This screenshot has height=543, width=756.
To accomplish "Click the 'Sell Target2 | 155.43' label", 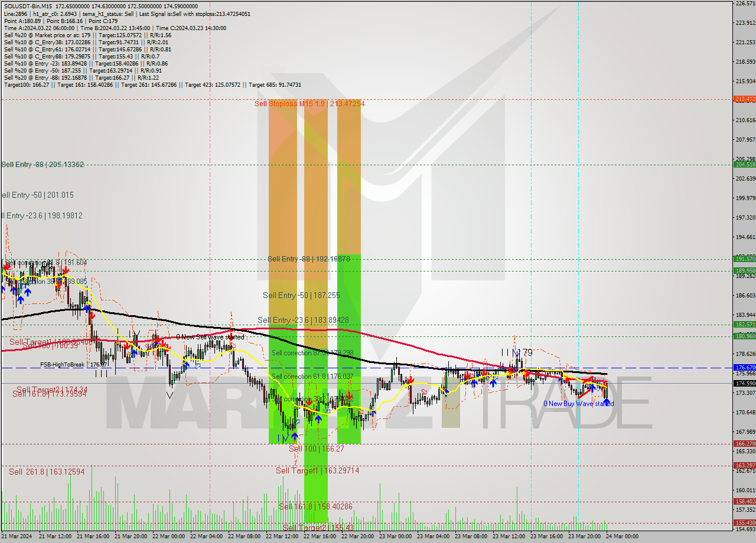I will pyautogui.click(x=317, y=528).
